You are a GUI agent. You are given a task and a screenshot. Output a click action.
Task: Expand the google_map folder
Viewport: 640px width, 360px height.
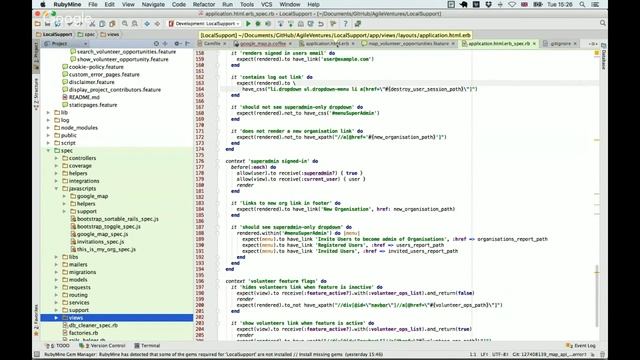click(64, 196)
